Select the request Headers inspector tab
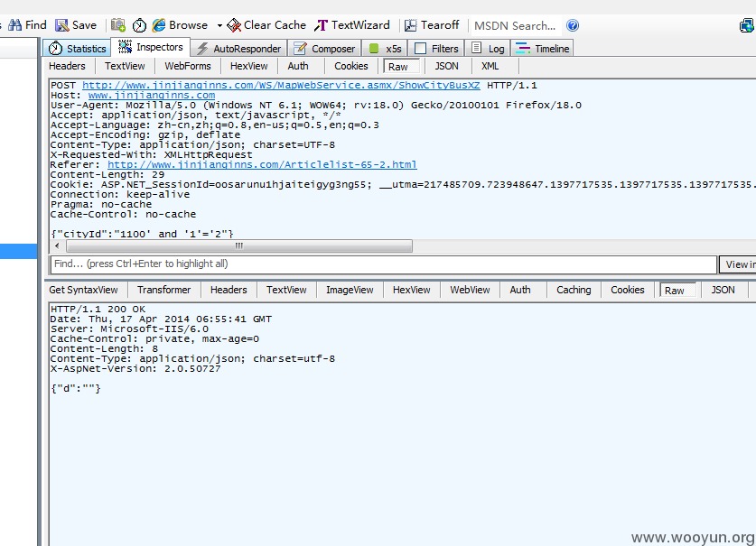756x546 pixels. pyautogui.click(x=67, y=66)
